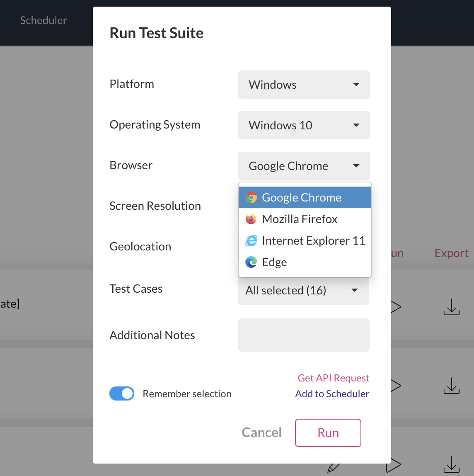This screenshot has height=476, width=474.
Task: Open the Platform dropdown showing Windows
Action: click(304, 85)
